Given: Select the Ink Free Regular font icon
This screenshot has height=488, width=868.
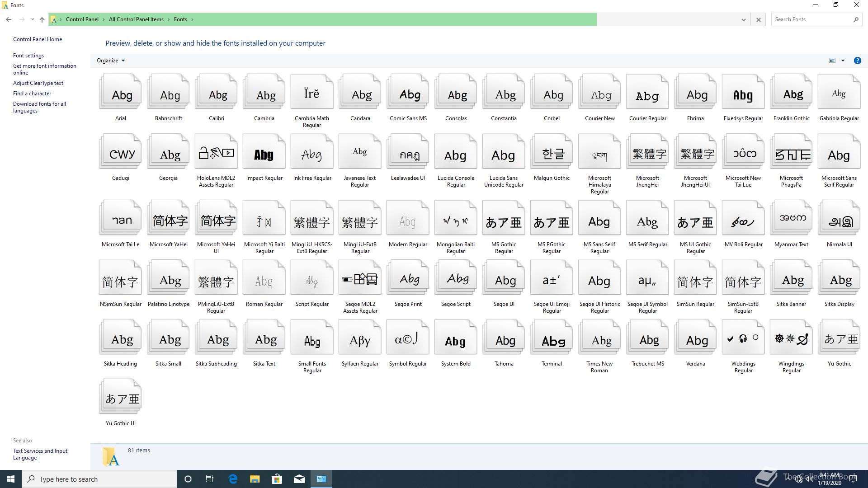Looking at the screenshot, I should 312,152.
